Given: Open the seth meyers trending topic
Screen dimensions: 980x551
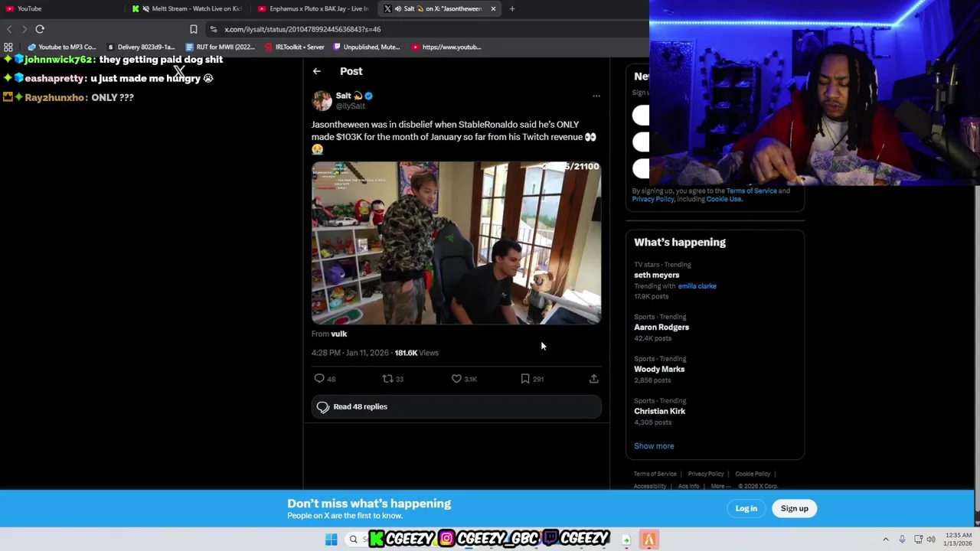Looking at the screenshot, I should 656,275.
